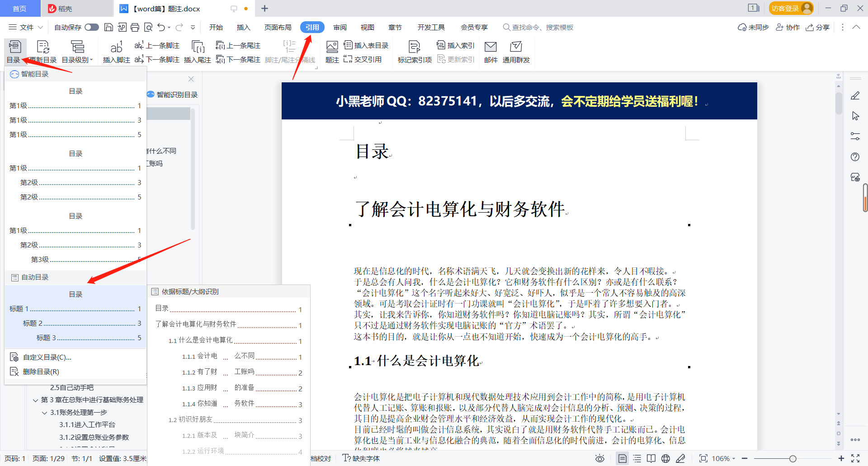Open the 题注 dialog

(332, 51)
